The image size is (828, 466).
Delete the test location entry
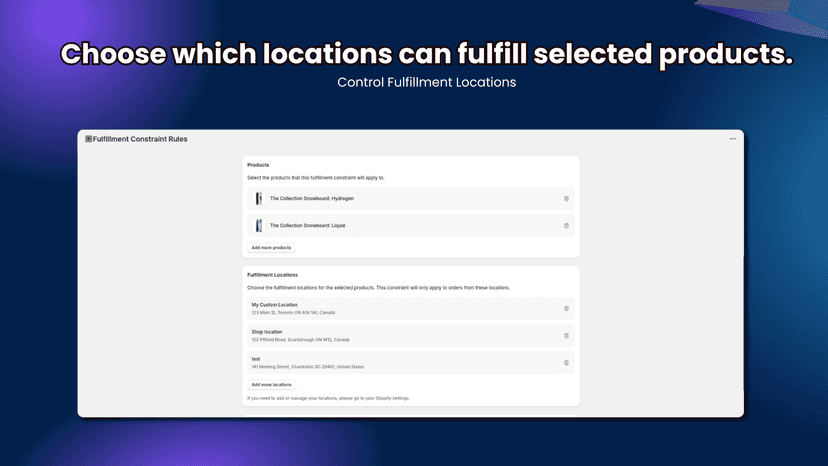point(566,362)
